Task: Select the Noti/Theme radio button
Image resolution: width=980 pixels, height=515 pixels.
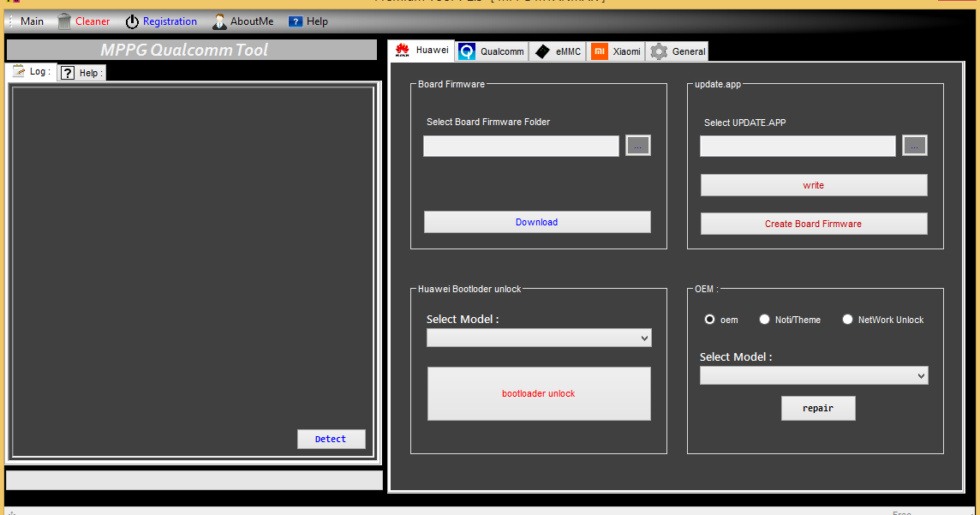Action: (764, 320)
